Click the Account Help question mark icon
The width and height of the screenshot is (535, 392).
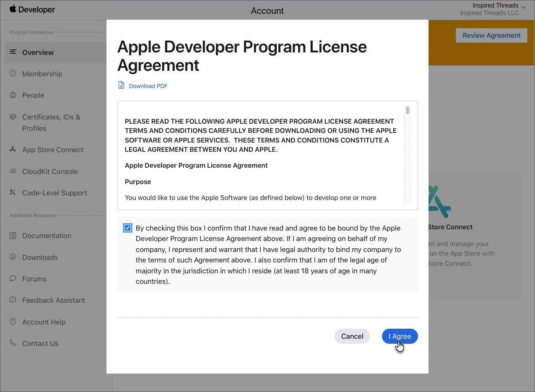coord(13,322)
